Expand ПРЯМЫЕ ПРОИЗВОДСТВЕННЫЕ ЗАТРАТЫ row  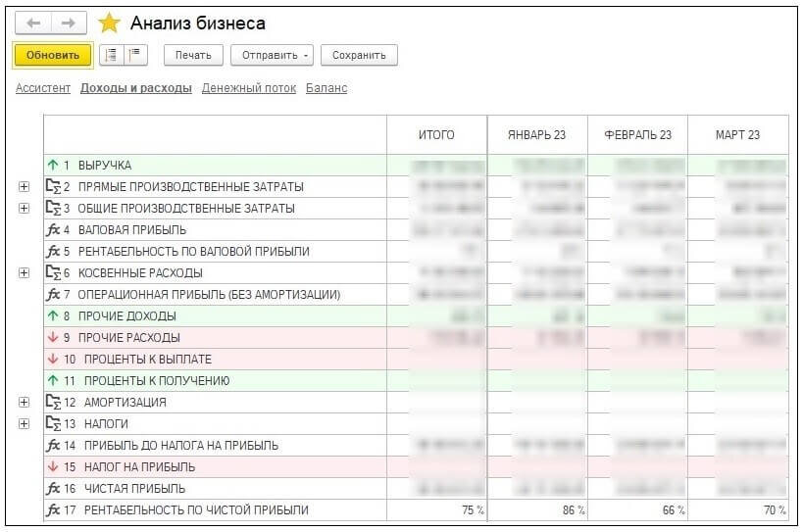click(x=25, y=187)
